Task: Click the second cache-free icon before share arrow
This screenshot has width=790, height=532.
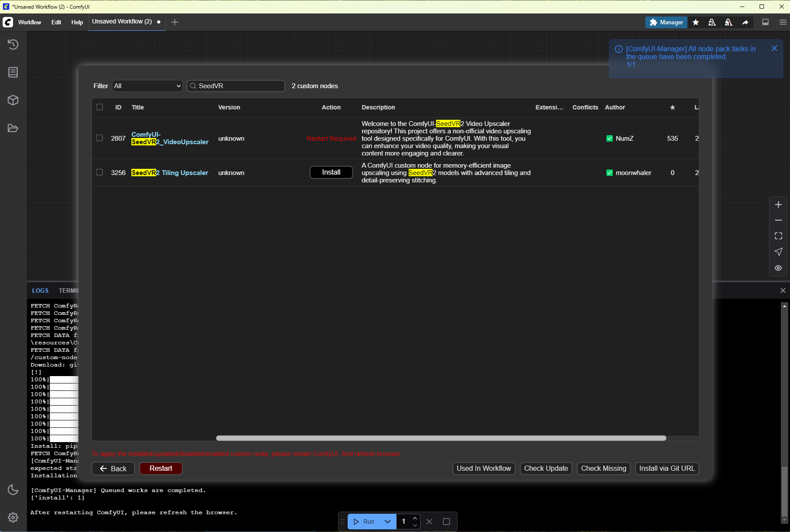Action: [729, 22]
